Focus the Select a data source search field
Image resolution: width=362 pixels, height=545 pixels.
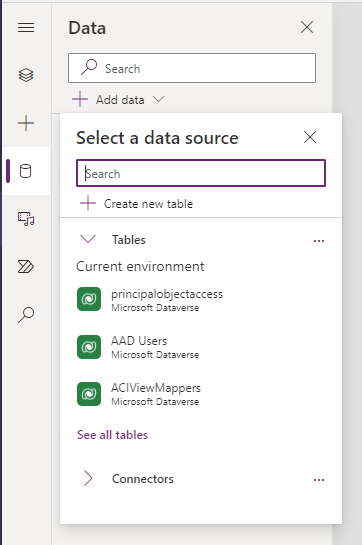201,173
